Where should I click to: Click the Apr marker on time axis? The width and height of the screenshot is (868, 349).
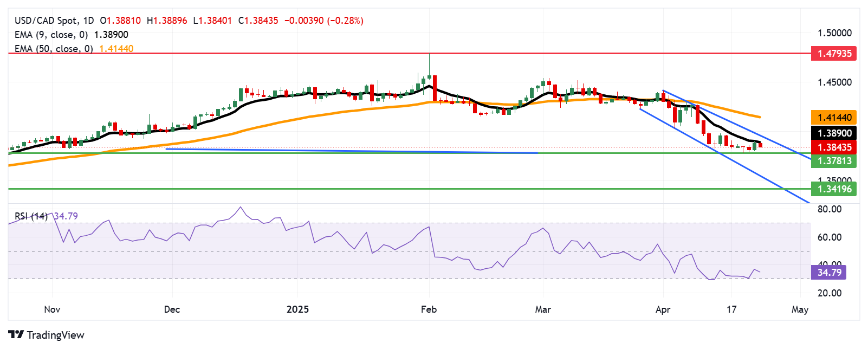point(663,309)
